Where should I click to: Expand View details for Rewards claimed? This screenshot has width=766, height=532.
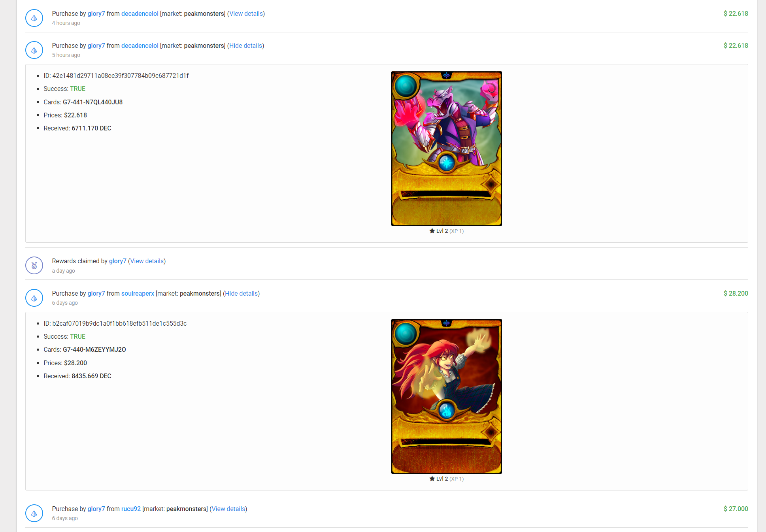[x=147, y=261]
